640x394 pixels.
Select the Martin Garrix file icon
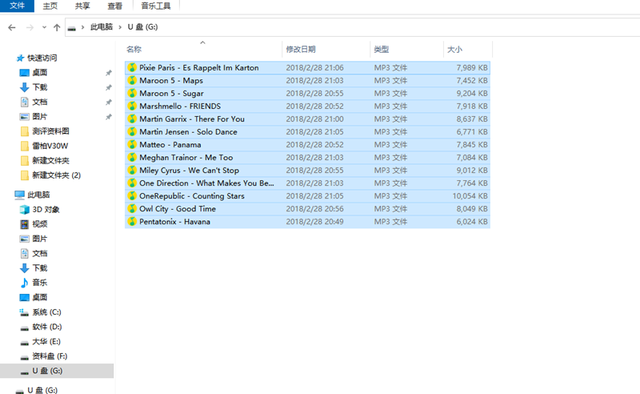tap(132, 119)
